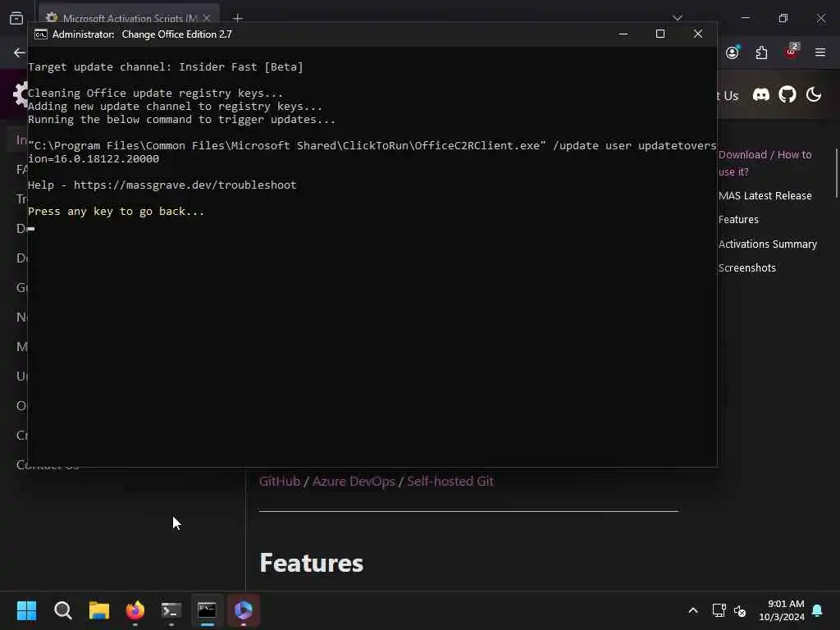Close the Microsoft Activation Scripts tab

tap(207, 18)
